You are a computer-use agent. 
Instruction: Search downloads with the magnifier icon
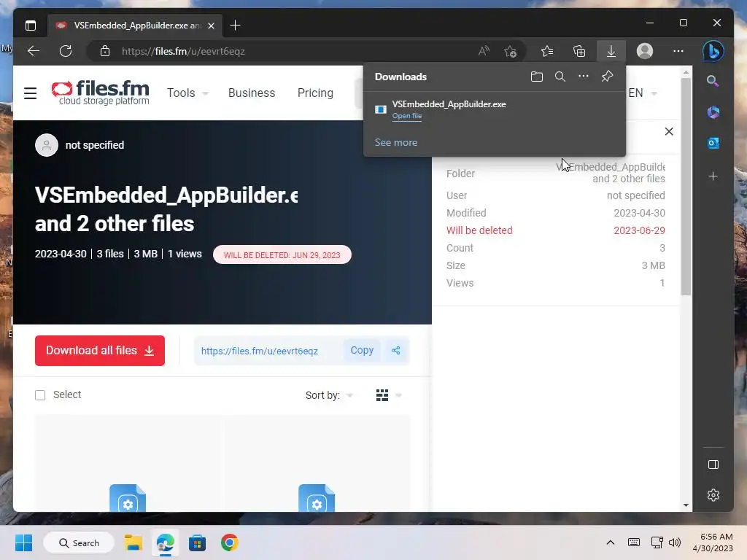560,77
